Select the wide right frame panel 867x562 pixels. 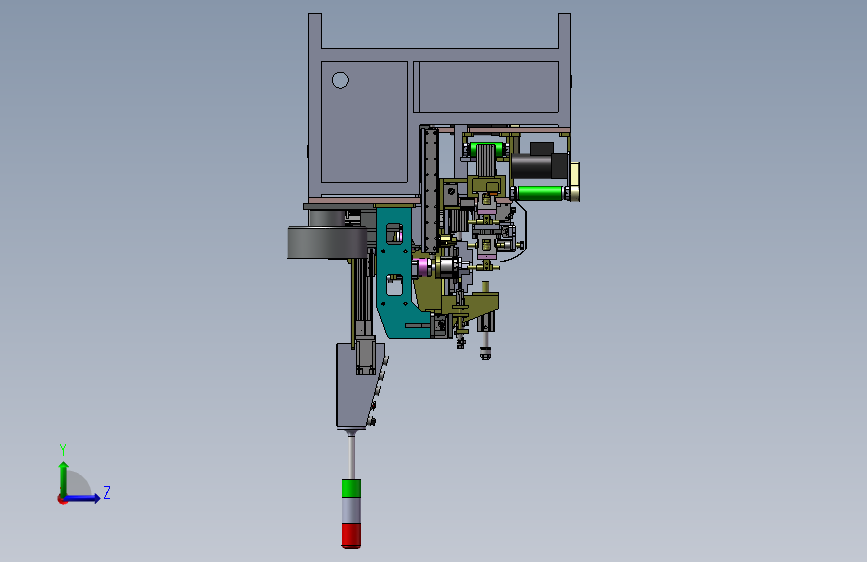tap(489, 87)
